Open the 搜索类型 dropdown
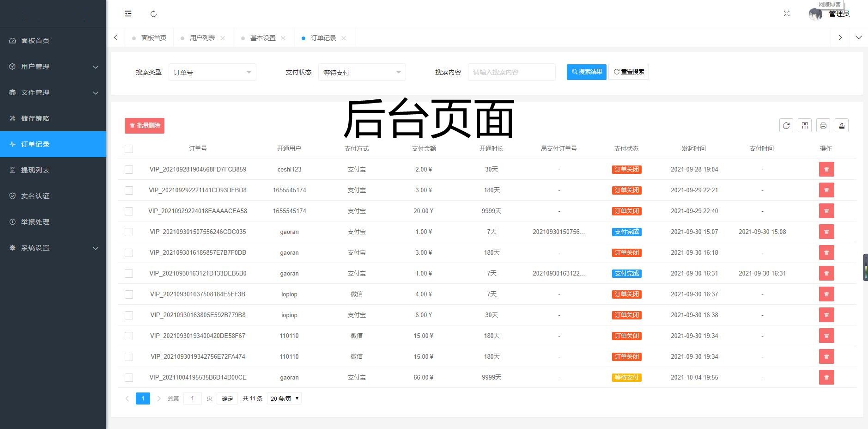868x429 pixels. pos(212,72)
